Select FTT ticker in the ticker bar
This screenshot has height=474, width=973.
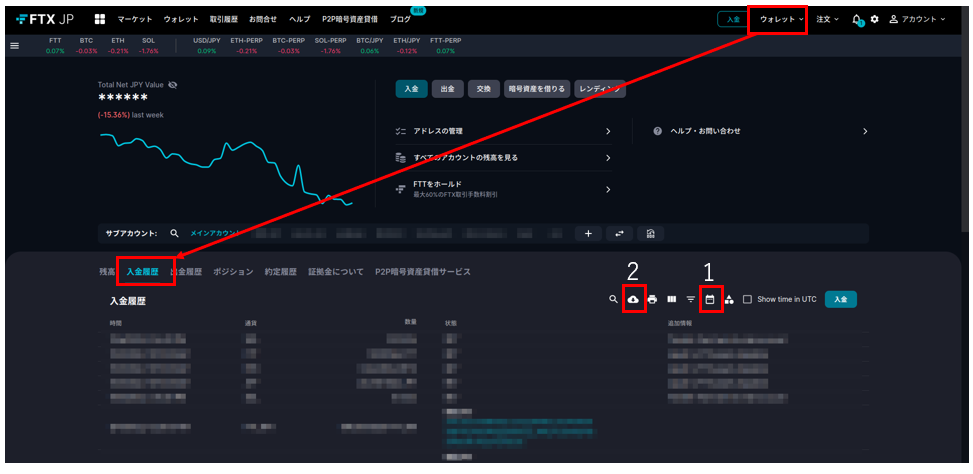[x=55, y=45]
